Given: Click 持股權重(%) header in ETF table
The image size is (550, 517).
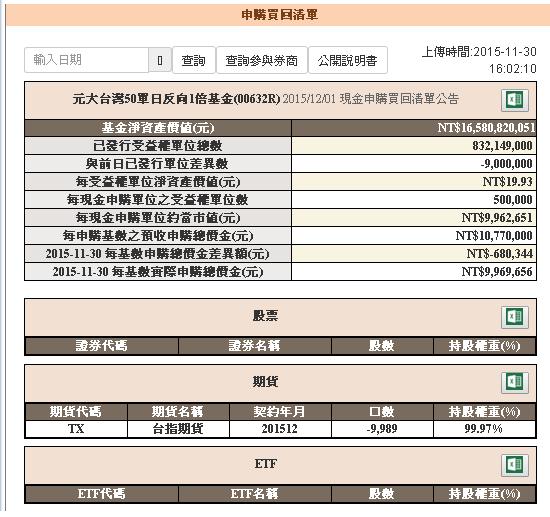Looking at the screenshot, I should pos(484,494).
